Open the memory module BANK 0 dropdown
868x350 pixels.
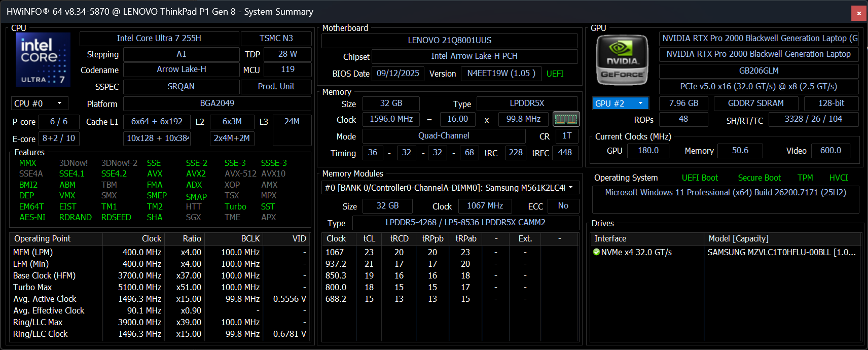click(571, 188)
